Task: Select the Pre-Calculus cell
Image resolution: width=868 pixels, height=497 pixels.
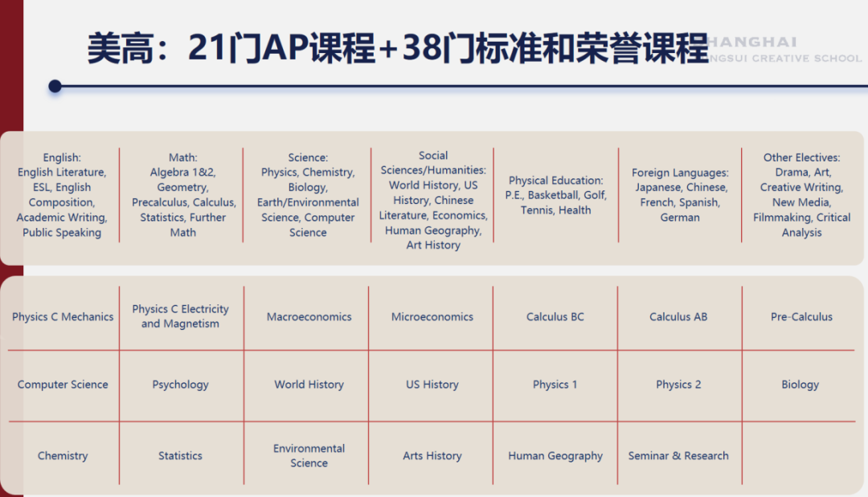Action: click(801, 317)
